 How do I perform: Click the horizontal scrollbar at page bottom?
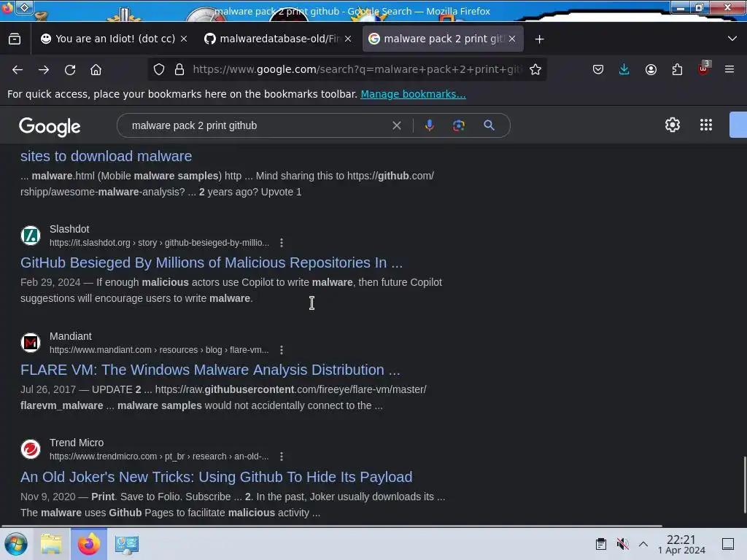click(x=332, y=526)
